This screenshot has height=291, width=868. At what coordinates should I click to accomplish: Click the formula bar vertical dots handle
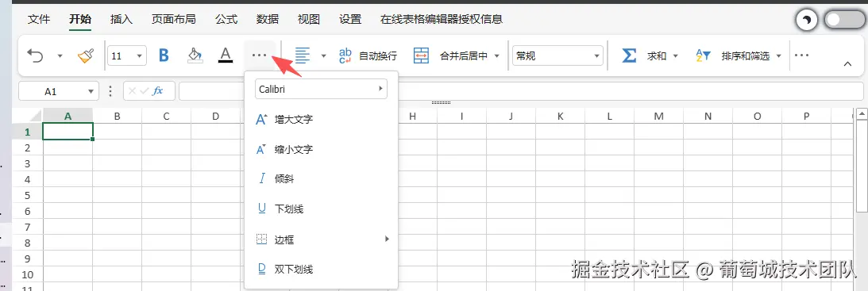[110, 90]
